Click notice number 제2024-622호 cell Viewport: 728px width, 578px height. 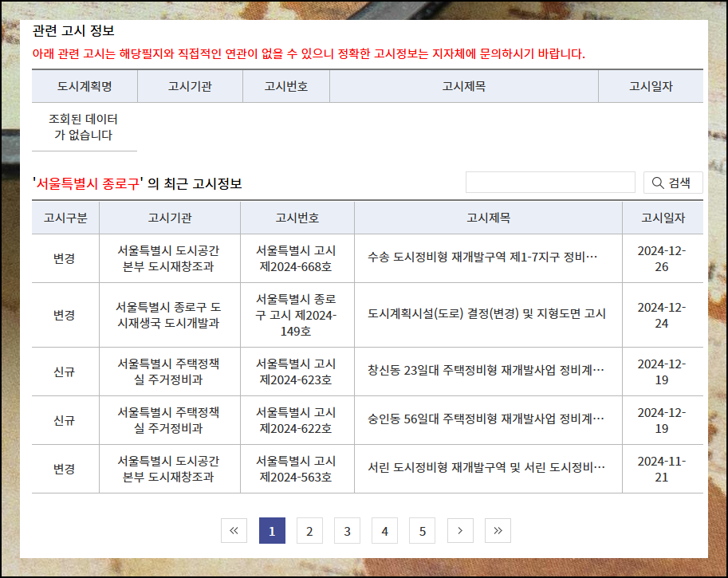click(x=296, y=421)
